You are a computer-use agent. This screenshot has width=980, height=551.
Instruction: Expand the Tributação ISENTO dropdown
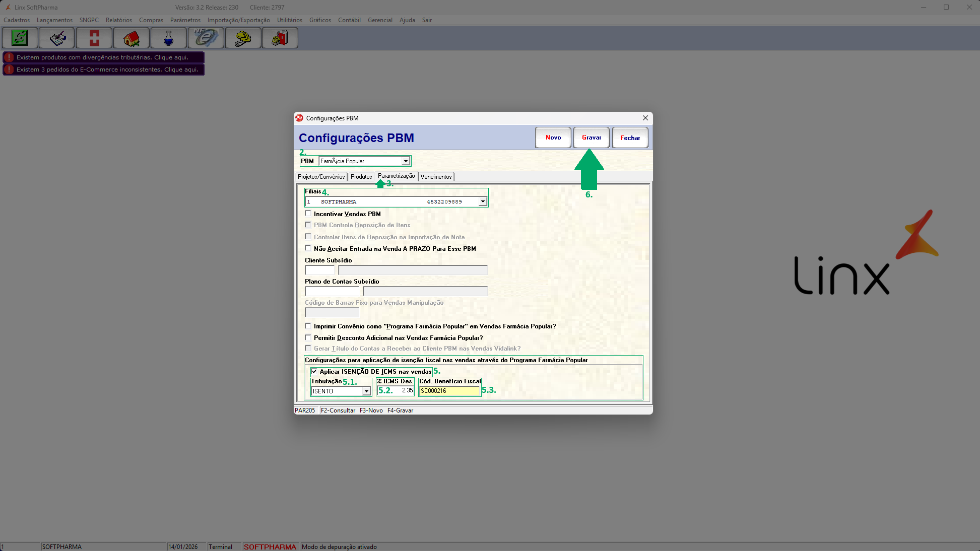coord(366,391)
